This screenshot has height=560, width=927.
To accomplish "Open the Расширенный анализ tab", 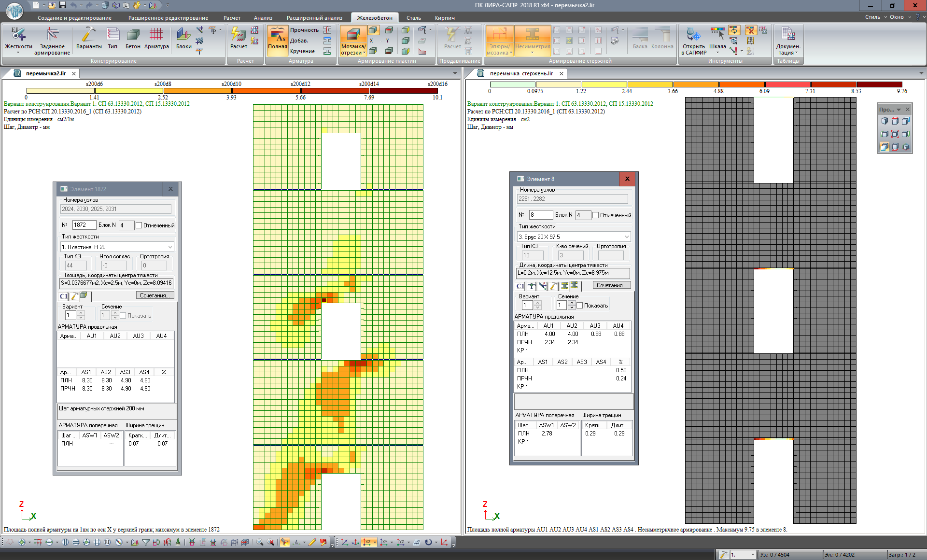I will click(x=314, y=18).
